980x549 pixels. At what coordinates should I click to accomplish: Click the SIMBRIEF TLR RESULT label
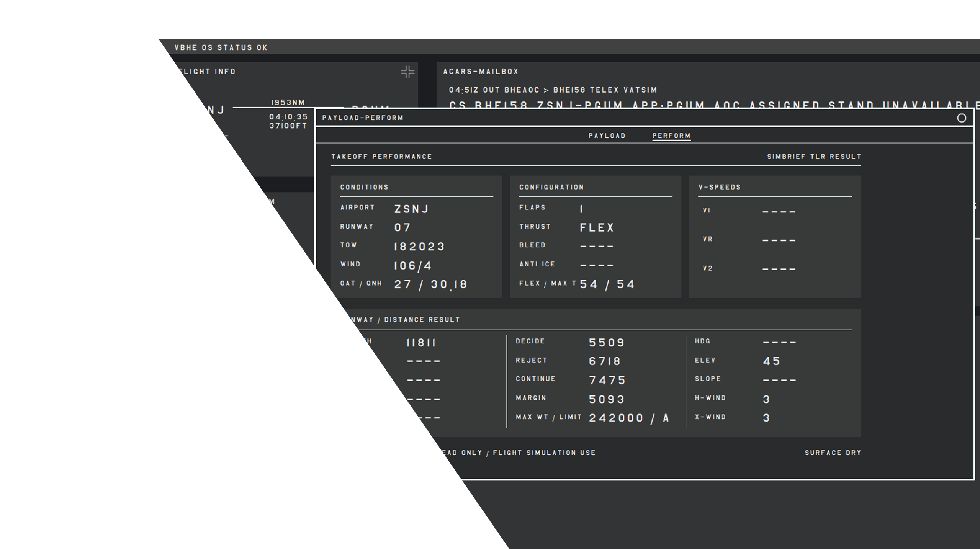814,157
